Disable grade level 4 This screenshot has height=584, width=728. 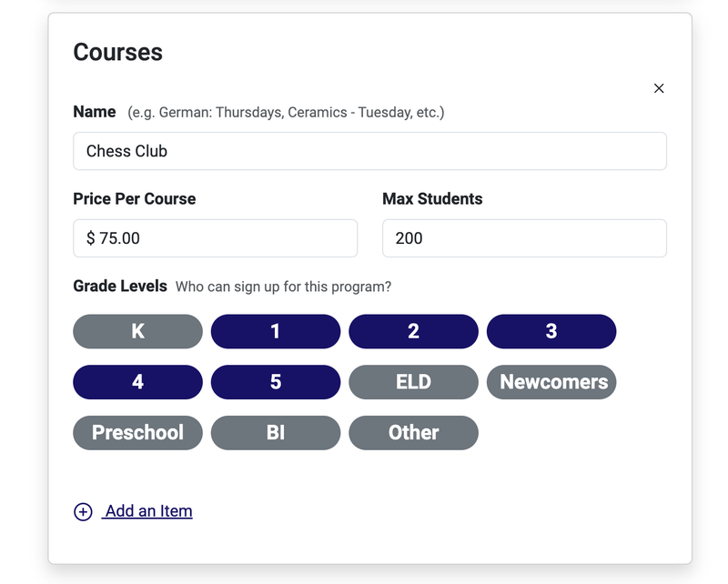tap(137, 382)
